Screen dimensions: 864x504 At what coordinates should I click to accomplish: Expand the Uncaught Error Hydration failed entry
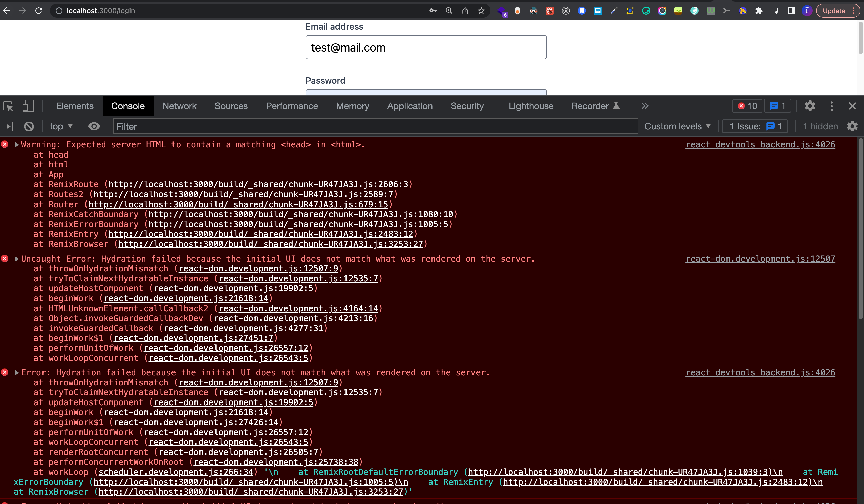tap(16, 259)
